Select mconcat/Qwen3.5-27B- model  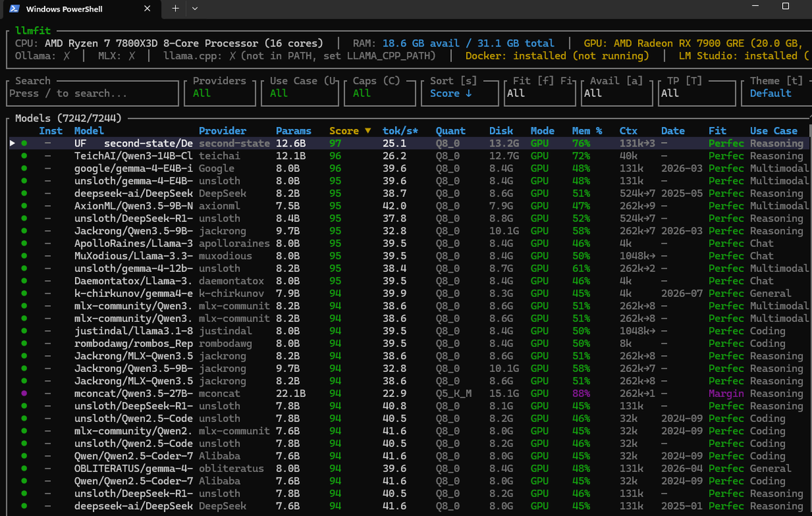[x=133, y=394]
